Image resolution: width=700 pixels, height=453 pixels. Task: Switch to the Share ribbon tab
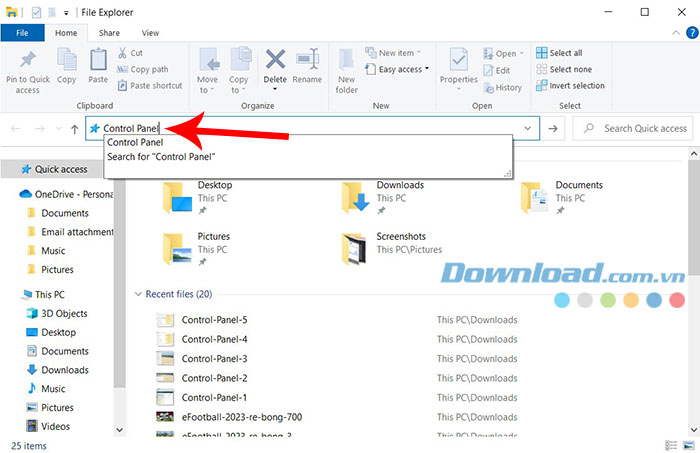[x=108, y=33]
